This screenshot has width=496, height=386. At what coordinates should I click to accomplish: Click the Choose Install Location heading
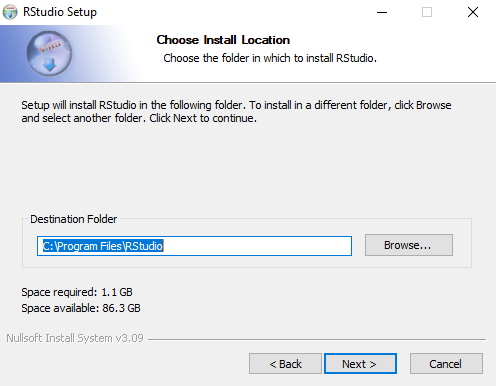[223, 40]
